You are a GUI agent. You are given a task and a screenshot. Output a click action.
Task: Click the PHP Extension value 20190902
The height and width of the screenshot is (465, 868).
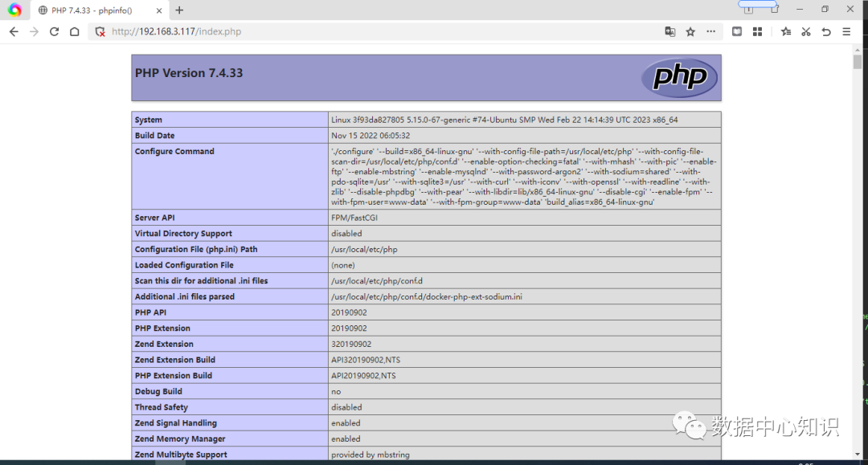[349, 328]
